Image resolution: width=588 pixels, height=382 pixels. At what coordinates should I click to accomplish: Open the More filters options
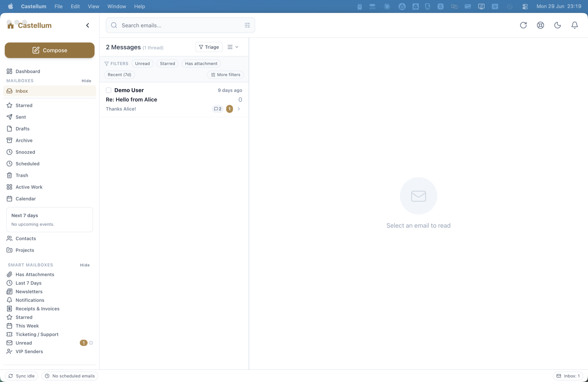tap(226, 75)
